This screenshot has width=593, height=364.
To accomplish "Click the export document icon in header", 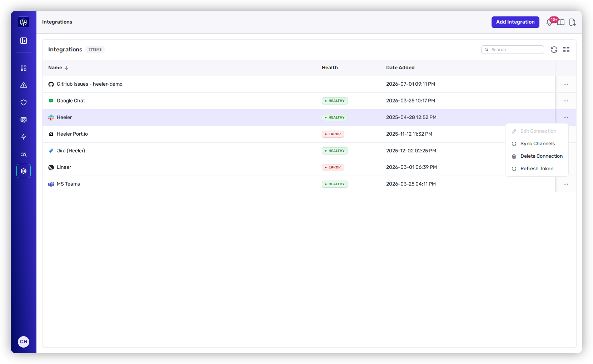I will [572, 22].
